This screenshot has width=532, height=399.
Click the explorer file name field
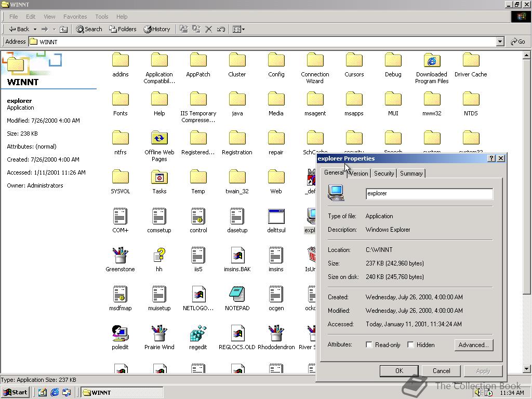pyautogui.click(x=429, y=193)
